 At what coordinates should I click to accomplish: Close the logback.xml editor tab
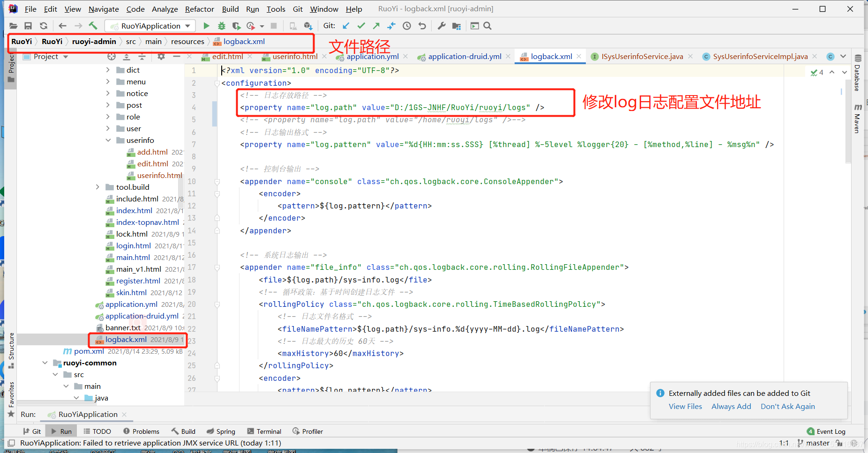579,57
